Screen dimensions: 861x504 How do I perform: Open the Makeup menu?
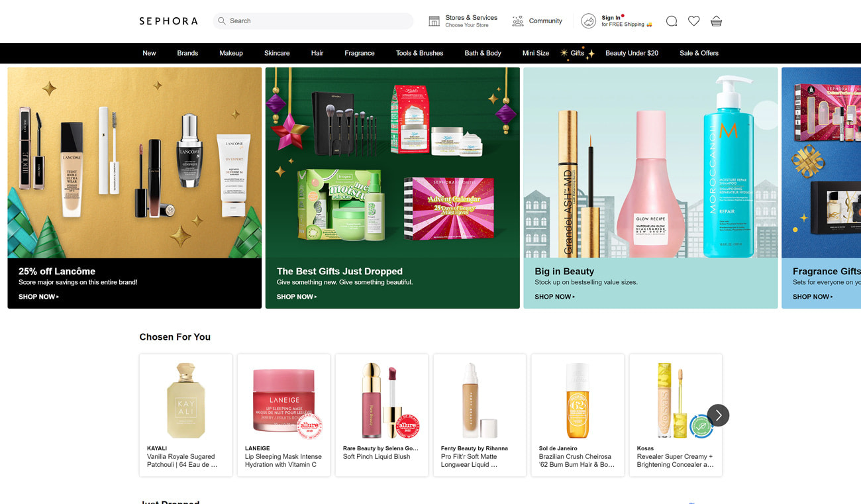[231, 53]
